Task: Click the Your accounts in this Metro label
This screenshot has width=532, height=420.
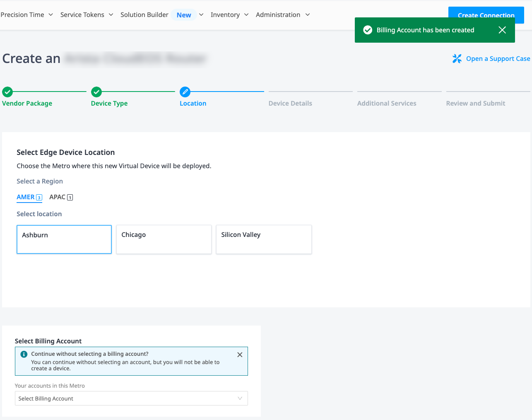Action: [x=50, y=386]
